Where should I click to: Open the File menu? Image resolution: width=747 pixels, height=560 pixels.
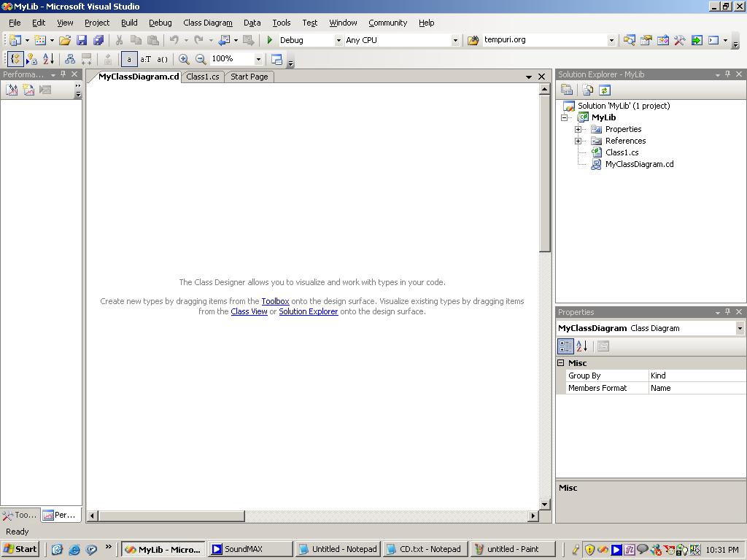tap(15, 23)
